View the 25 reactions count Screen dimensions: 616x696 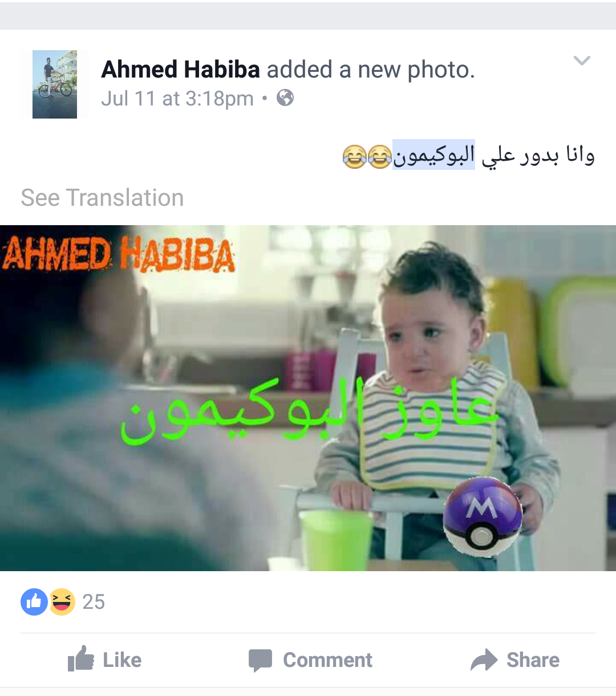(x=94, y=602)
